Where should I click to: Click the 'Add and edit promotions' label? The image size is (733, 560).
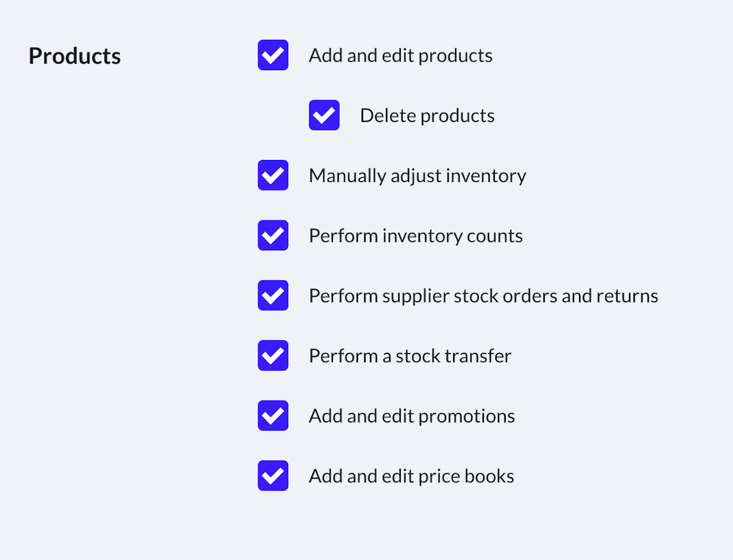coord(412,416)
